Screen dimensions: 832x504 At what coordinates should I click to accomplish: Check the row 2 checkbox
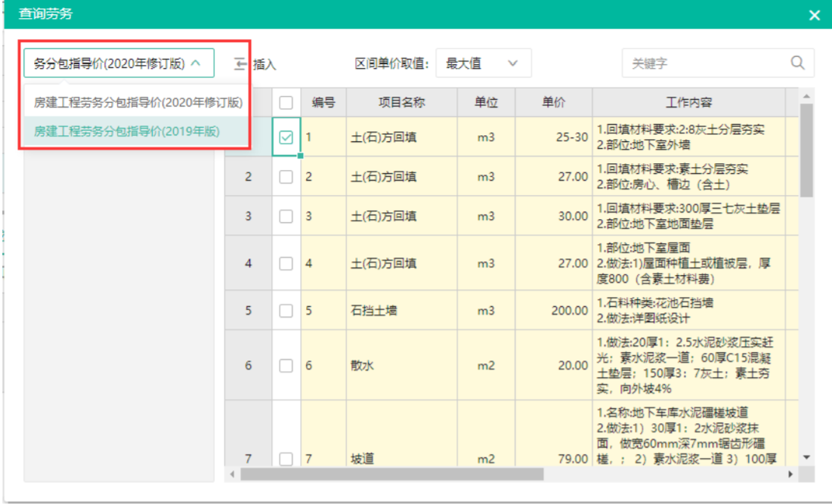click(286, 177)
